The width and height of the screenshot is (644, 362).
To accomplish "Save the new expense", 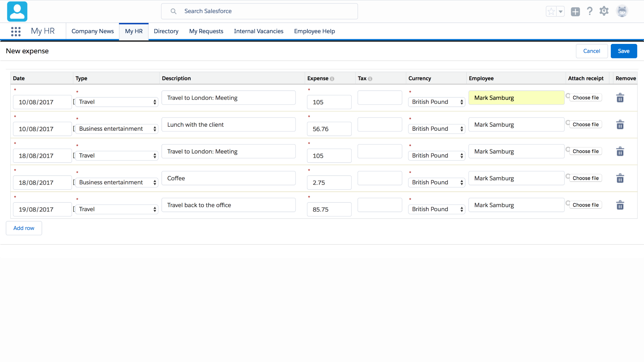I will point(624,51).
